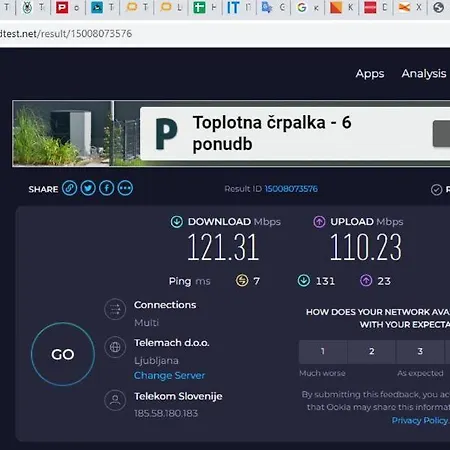The height and width of the screenshot is (450, 450).
Task: Open result ID 15008073576 link
Action: coord(291,189)
